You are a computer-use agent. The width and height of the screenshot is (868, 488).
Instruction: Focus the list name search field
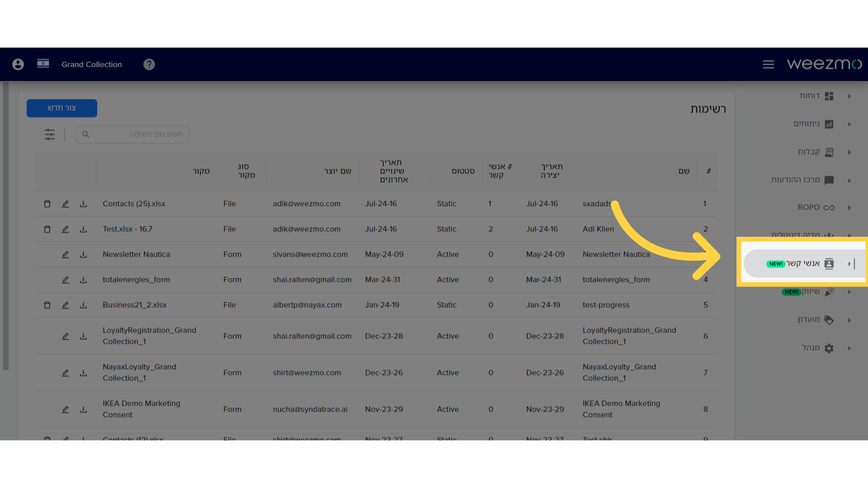click(x=133, y=134)
